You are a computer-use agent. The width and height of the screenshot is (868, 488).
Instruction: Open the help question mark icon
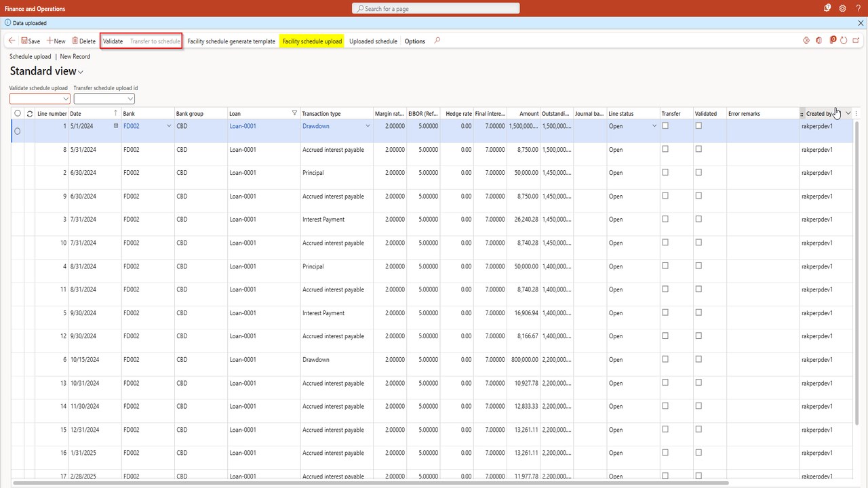click(859, 8)
